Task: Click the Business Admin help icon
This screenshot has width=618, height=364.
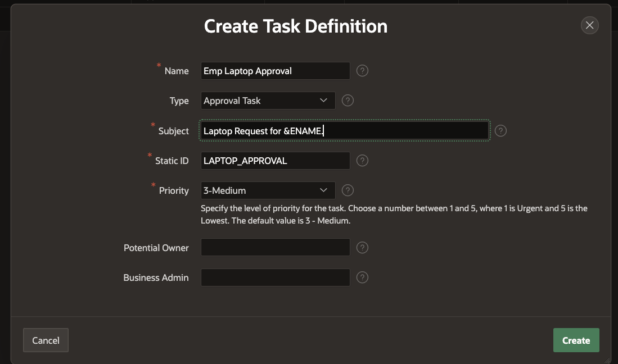Action: (363, 277)
